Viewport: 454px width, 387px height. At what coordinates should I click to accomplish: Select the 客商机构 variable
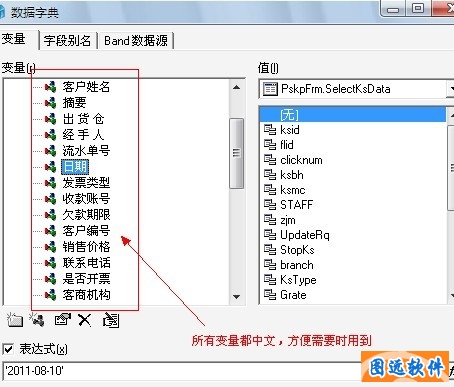click(86, 295)
